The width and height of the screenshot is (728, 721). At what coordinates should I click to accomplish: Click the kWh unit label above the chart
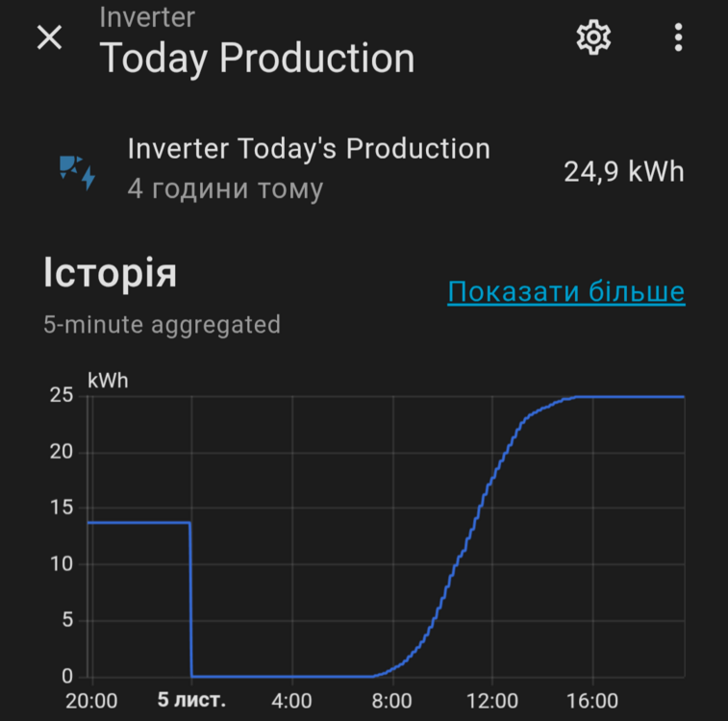click(107, 381)
